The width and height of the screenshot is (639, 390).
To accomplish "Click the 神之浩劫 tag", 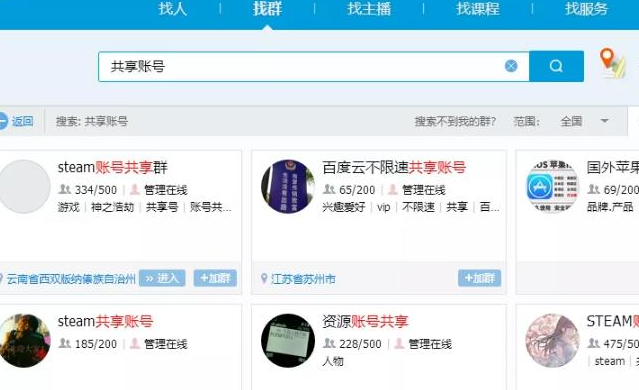I will [x=112, y=207].
